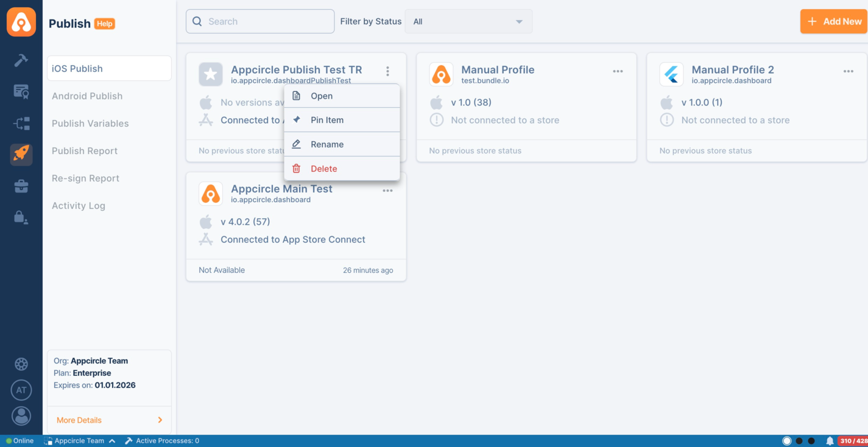Open the Enterprise App Store briefcase icon
Screen dimensions: 868x447
tap(21, 186)
